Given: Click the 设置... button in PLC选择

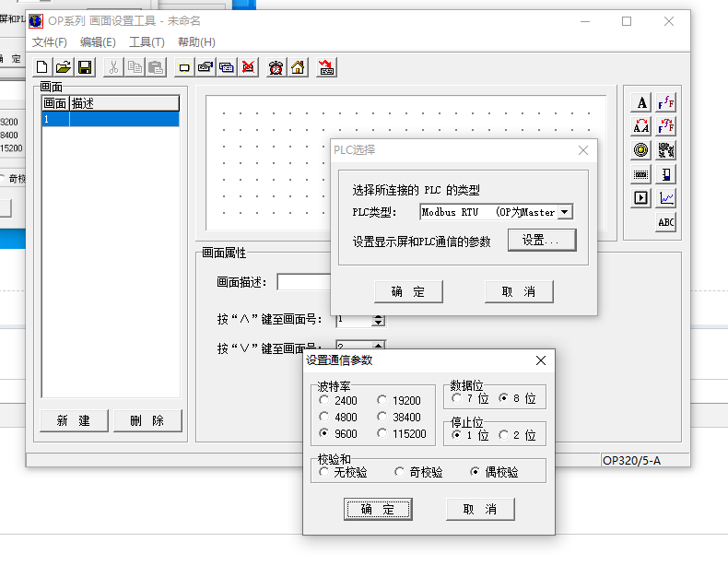Looking at the screenshot, I should (x=542, y=240).
